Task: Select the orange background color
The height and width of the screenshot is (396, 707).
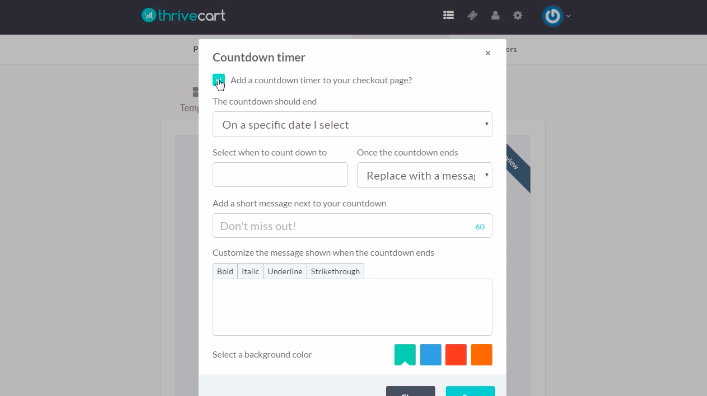Action: click(482, 355)
